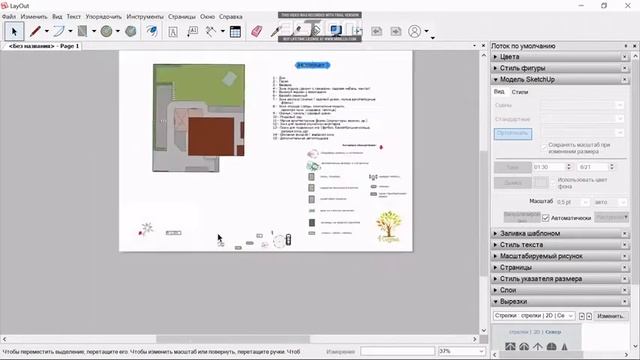Pin the default tray panel
Image resolution: width=640 pixels, height=360 pixels.
pyautogui.click(x=626, y=46)
